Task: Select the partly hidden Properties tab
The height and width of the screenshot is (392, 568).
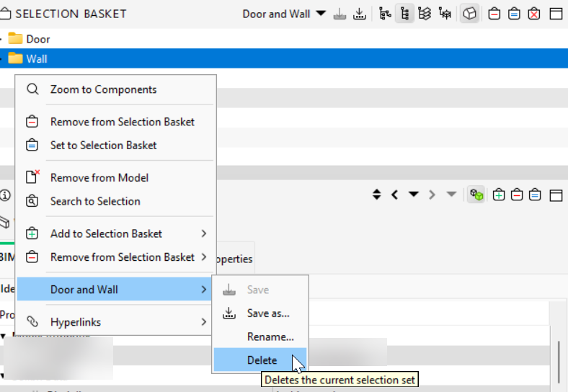Action: click(x=234, y=259)
